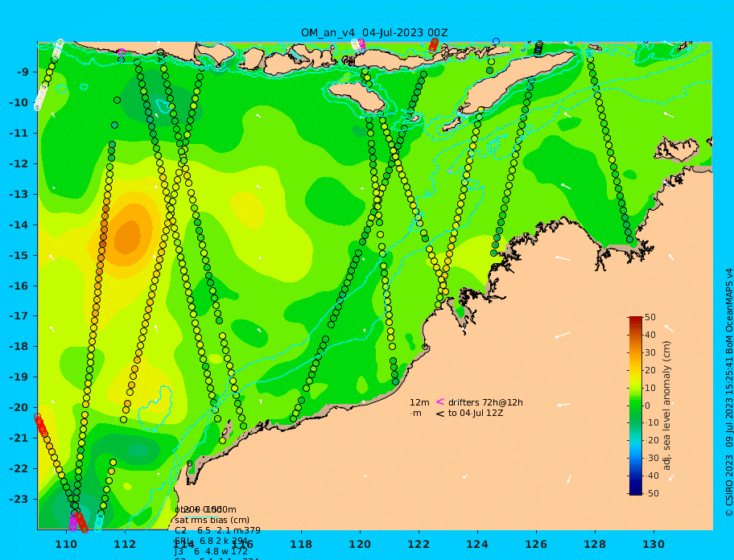This screenshot has width=734, height=560.
Task: Click the legend text 'to 04 Jul 12Z'
Action: pos(476,413)
